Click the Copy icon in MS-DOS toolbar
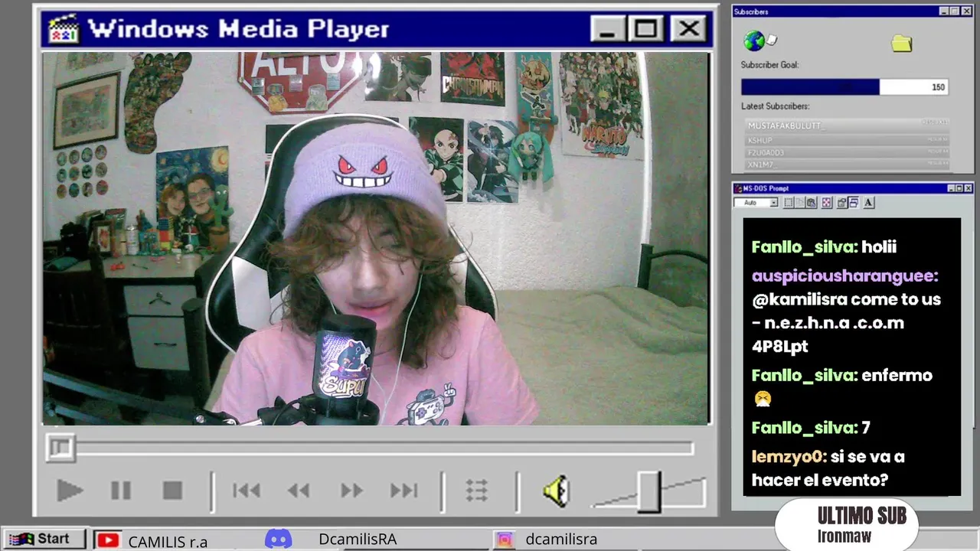 click(x=799, y=203)
